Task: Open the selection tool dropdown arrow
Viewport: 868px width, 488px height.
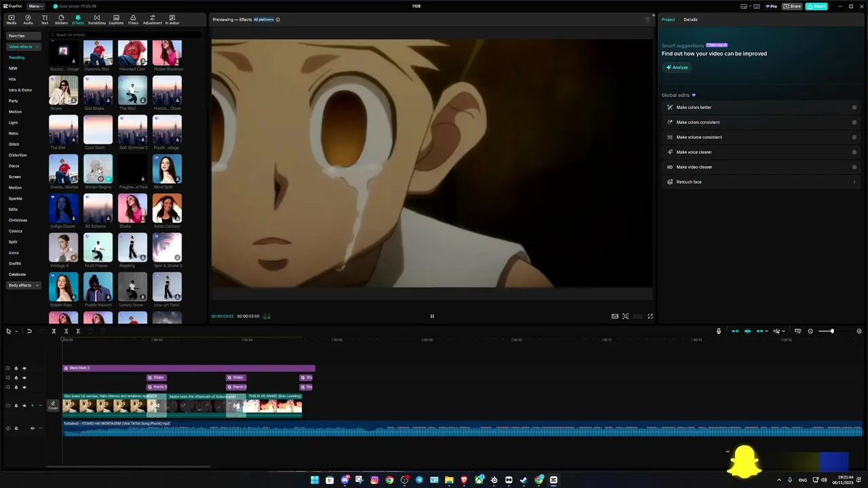Action: [16, 331]
